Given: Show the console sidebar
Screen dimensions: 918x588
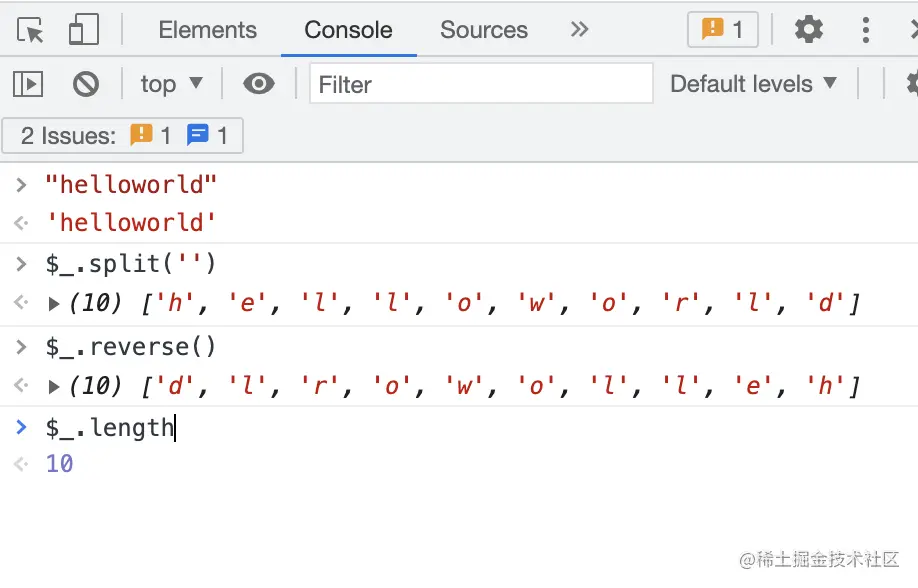Looking at the screenshot, I should click(x=28, y=84).
